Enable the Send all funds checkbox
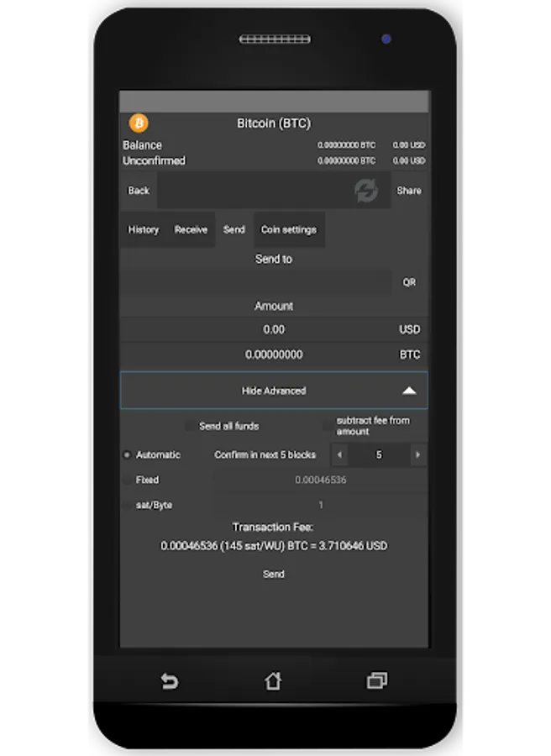This screenshot has height=756, width=551. pyautogui.click(x=190, y=426)
